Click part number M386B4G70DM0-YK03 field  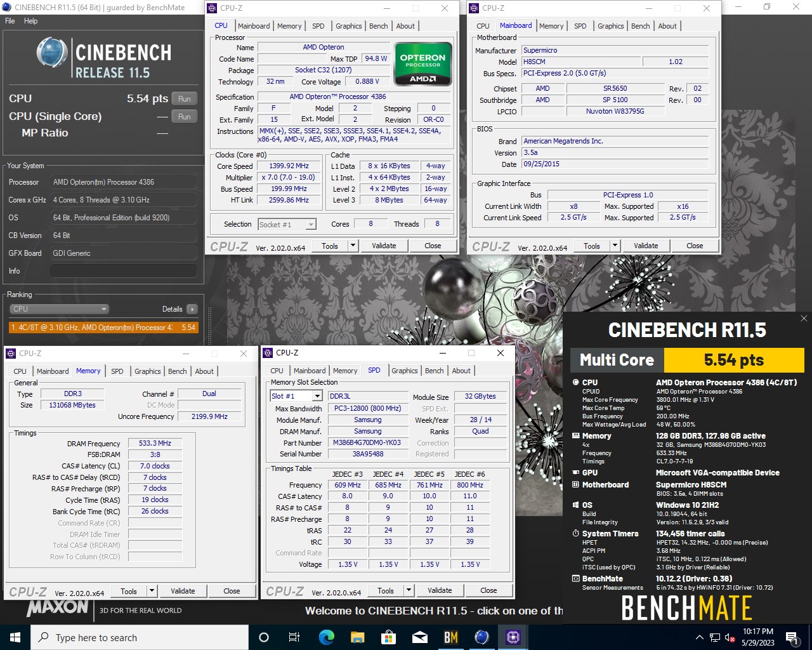[367, 442]
